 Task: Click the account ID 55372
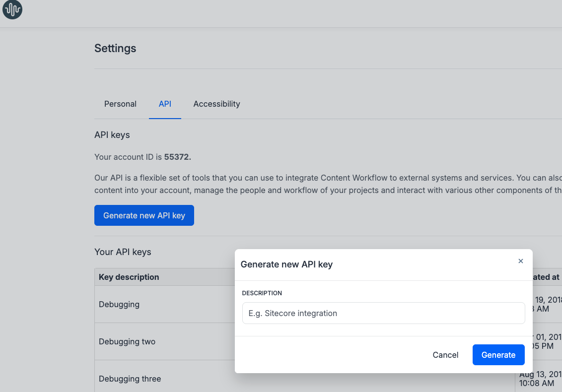(x=177, y=157)
